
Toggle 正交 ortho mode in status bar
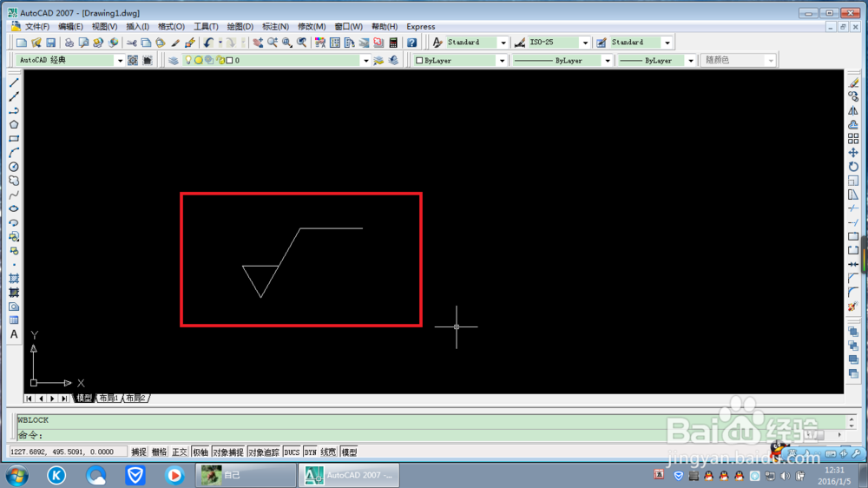[x=180, y=452]
